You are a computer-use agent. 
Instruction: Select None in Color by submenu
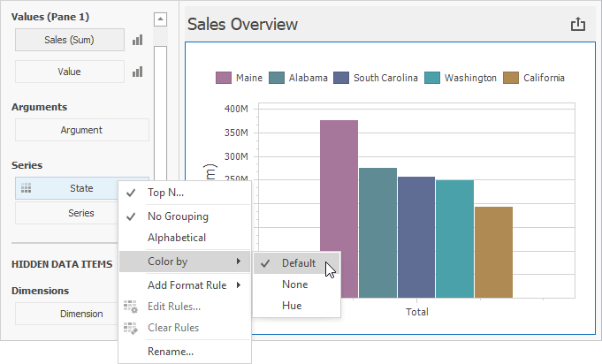[294, 284]
